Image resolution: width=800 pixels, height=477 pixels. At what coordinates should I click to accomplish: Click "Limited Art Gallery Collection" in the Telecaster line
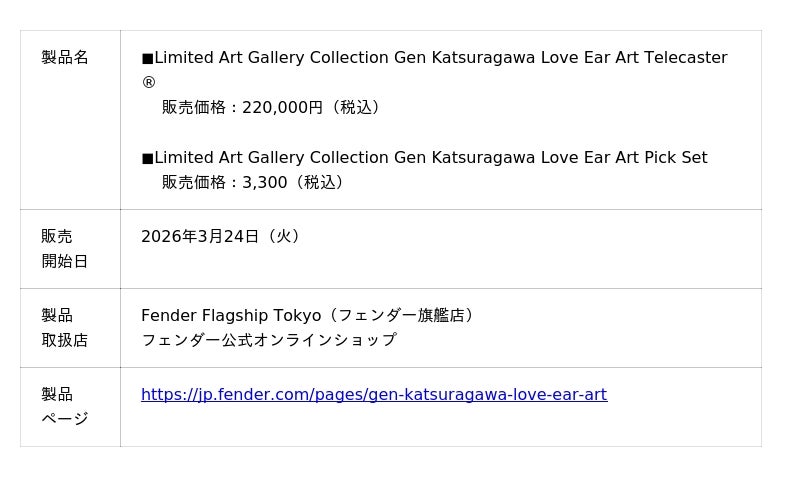click(x=271, y=58)
